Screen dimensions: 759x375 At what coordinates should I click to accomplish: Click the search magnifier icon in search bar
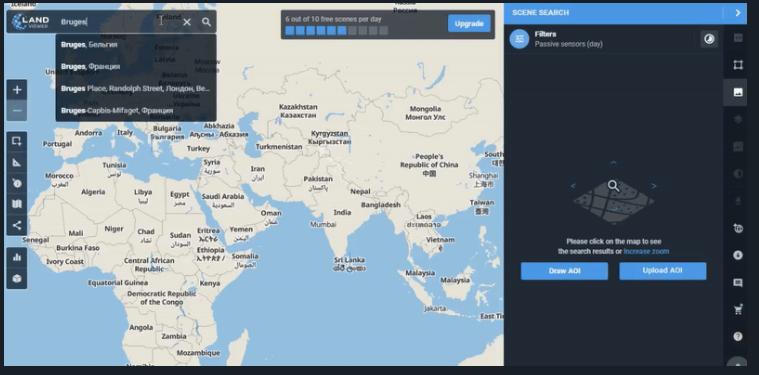pos(206,22)
